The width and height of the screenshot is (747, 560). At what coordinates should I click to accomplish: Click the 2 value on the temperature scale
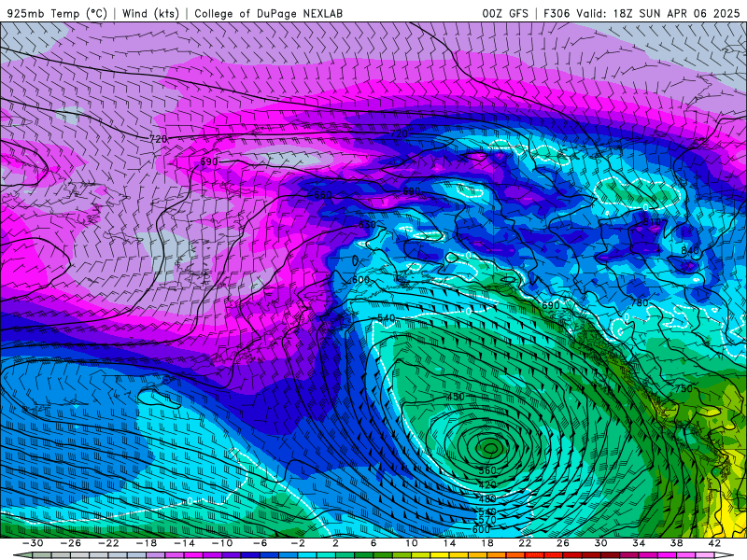click(335, 543)
